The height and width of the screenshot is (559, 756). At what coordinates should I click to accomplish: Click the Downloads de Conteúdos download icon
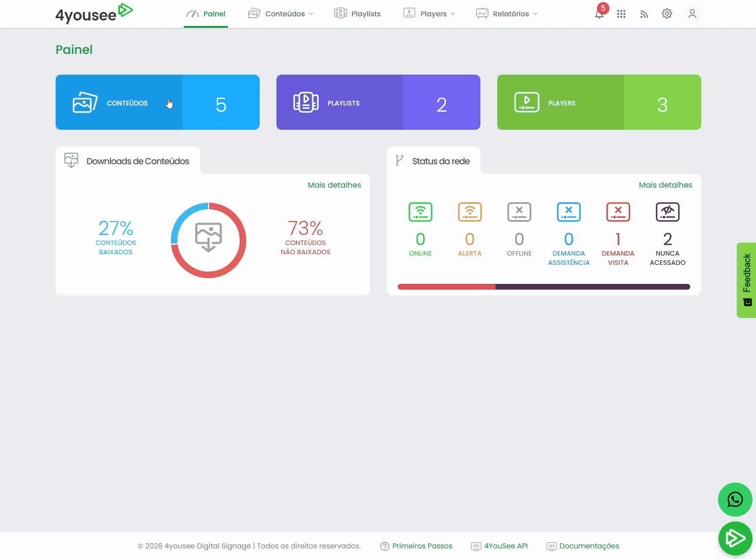[x=71, y=160]
